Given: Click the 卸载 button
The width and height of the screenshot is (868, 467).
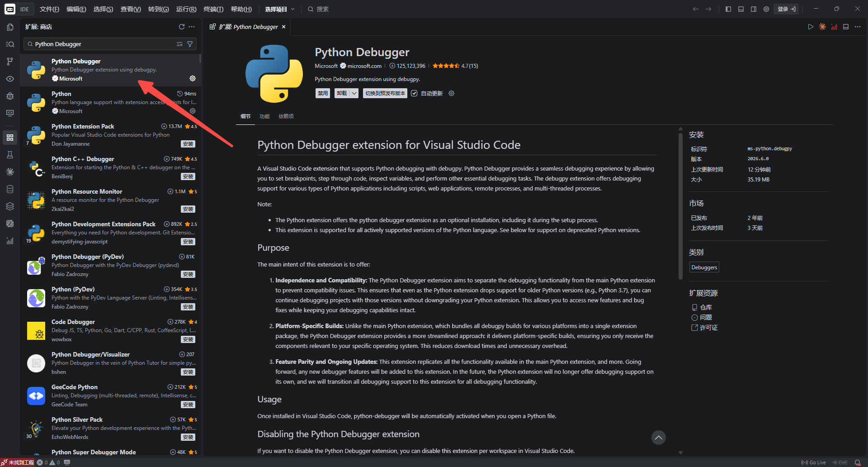Looking at the screenshot, I should pos(342,93).
